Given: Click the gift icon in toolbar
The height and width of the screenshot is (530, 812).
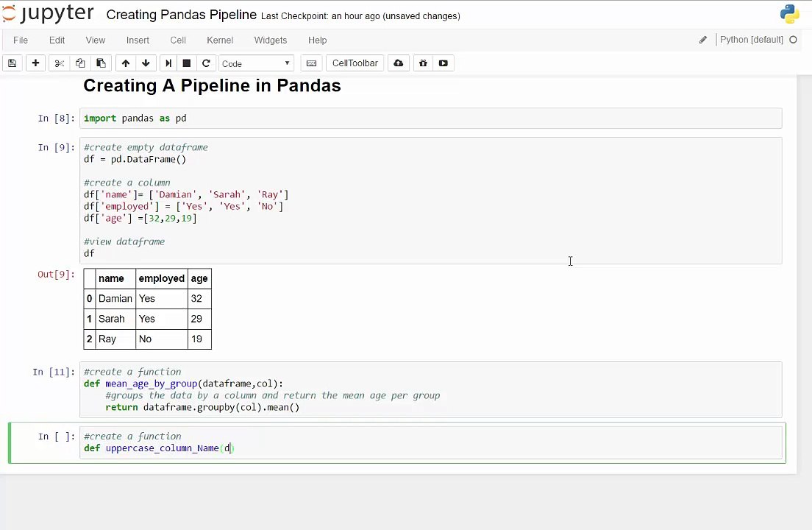Looking at the screenshot, I should [423, 63].
